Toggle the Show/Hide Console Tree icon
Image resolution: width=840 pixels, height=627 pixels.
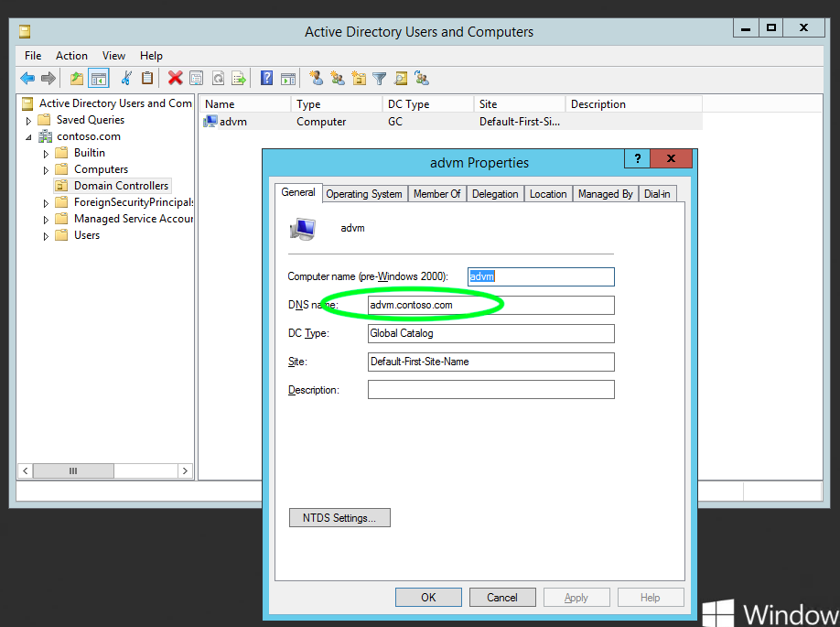tap(98, 78)
